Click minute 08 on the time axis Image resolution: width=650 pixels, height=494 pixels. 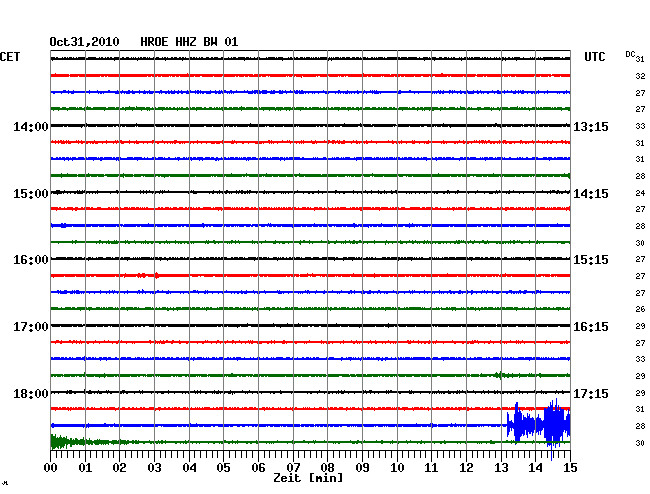[327, 467]
